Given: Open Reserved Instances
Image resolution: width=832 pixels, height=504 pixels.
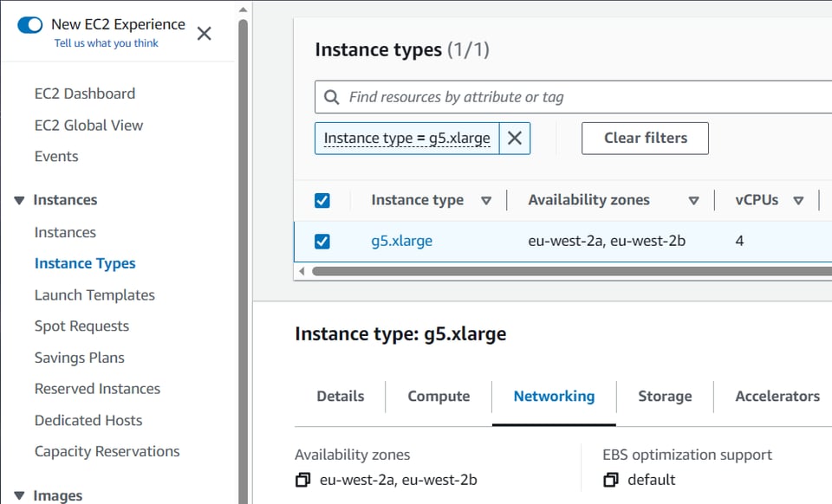Looking at the screenshot, I should pos(97,389).
